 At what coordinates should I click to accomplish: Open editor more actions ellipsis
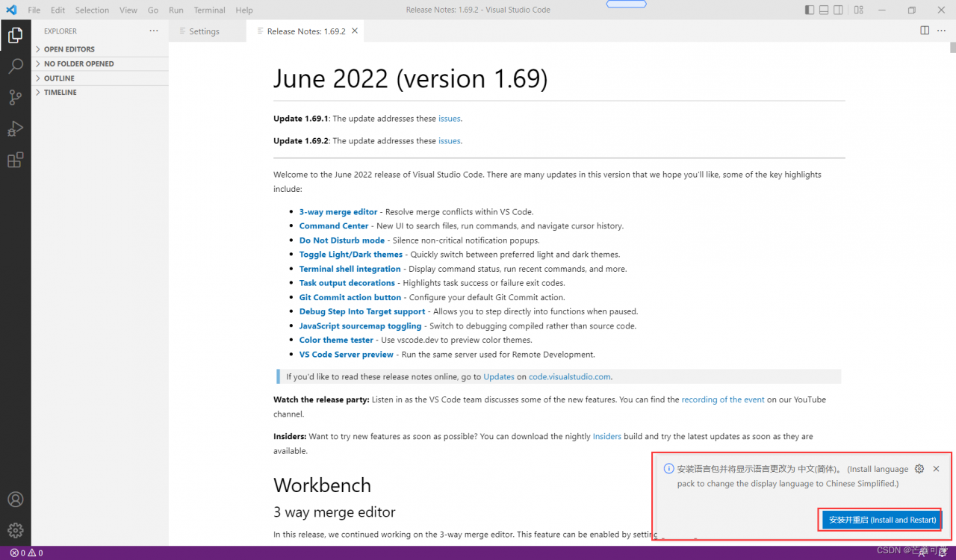[x=941, y=31]
